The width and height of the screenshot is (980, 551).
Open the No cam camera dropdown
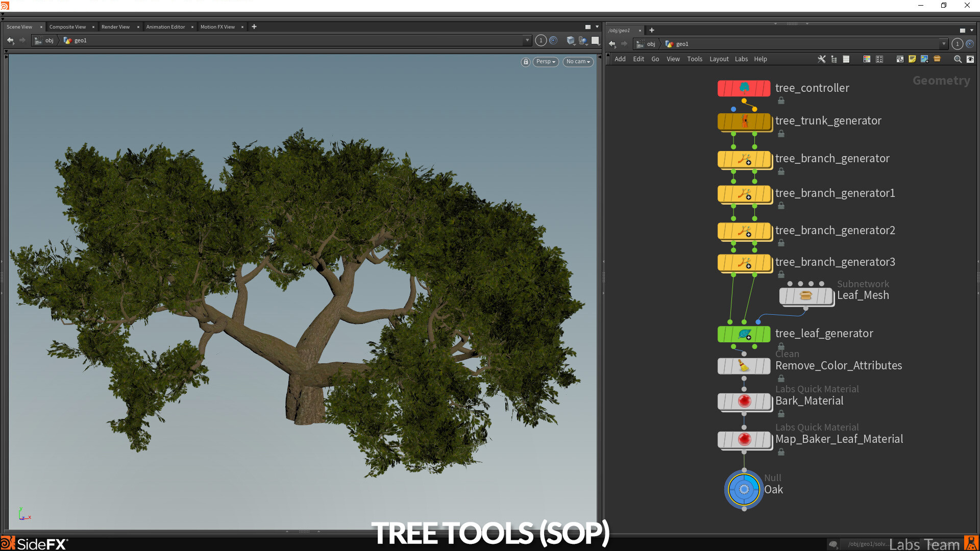click(577, 62)
